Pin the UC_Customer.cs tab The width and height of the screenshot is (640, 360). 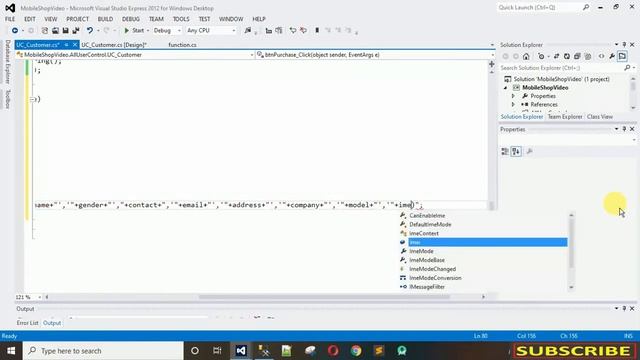tap(67, 45)
